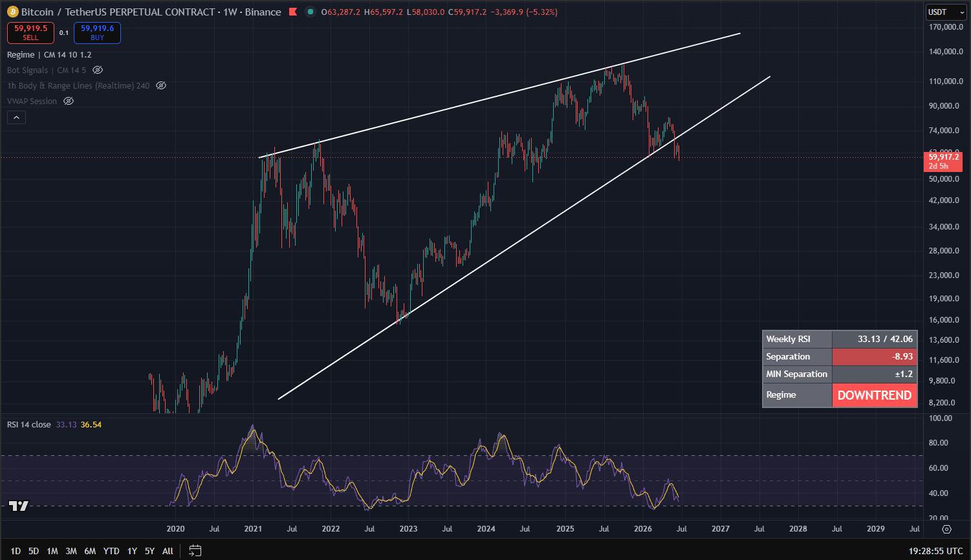The image size is (971, 560).
Task: Click the Weekly RSI table cell
Action: (798, 339)
